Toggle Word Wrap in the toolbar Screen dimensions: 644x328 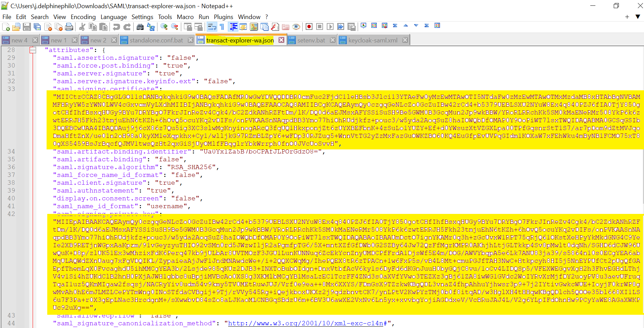(212, 26)
